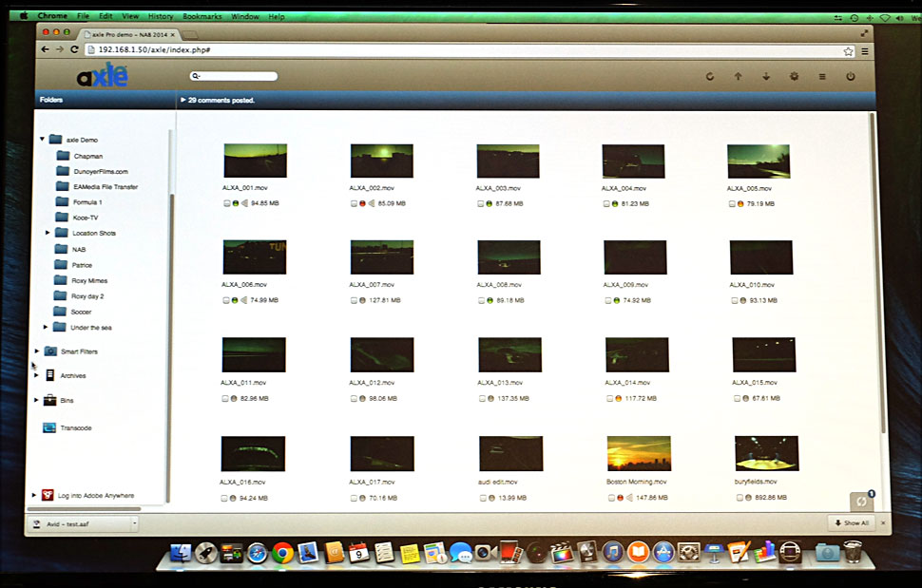The image size is (922, 588).
Task: Open the list view menu icon in axle toolbar
Action: (x=822, y=77)
